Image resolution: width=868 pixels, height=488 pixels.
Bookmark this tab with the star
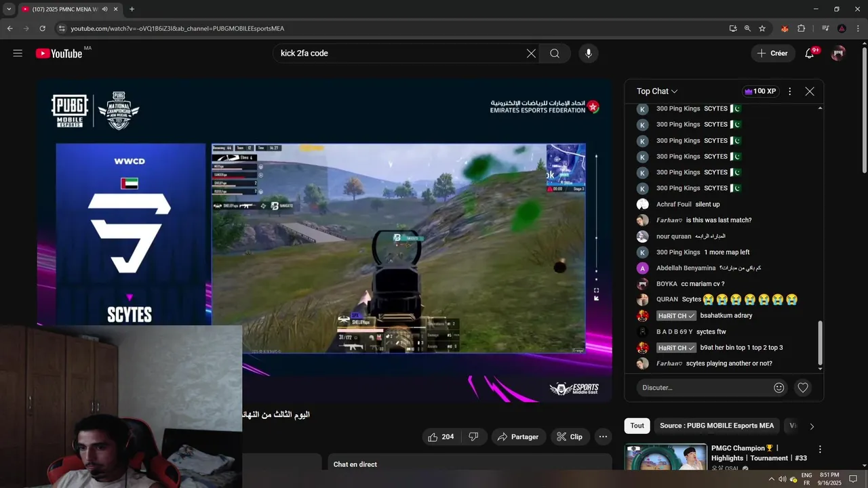coord(762,28)
